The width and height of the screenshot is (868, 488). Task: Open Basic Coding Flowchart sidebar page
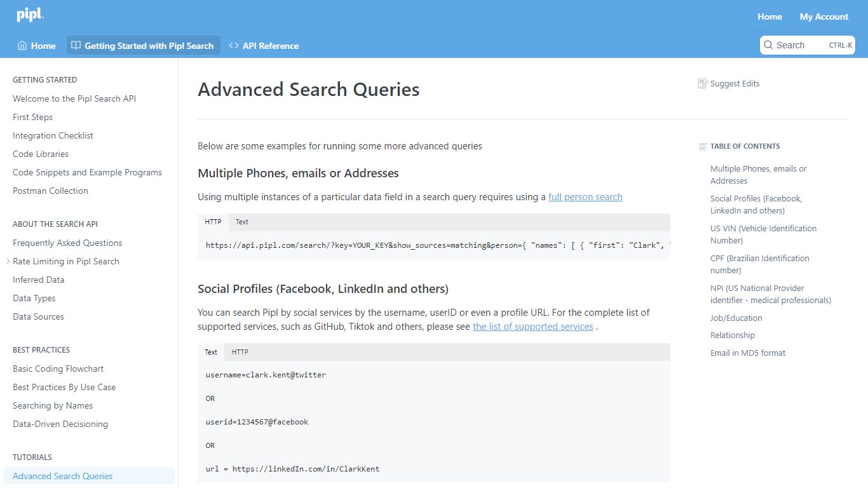[58, 369]
